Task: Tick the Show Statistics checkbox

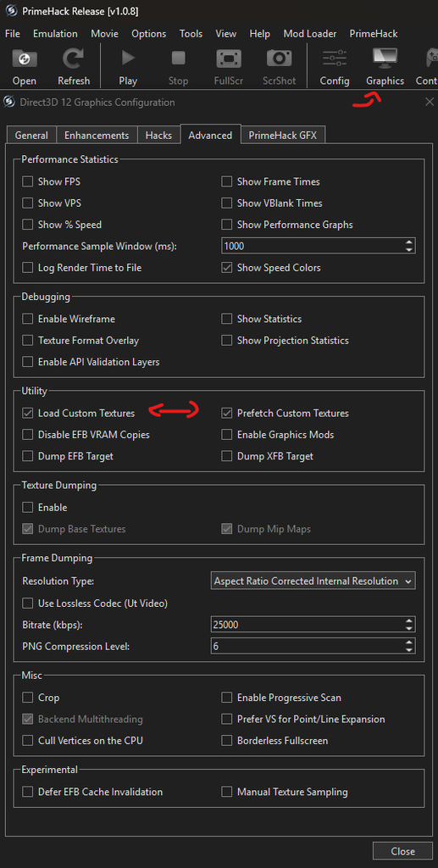Action: click(x=227, y=319)
